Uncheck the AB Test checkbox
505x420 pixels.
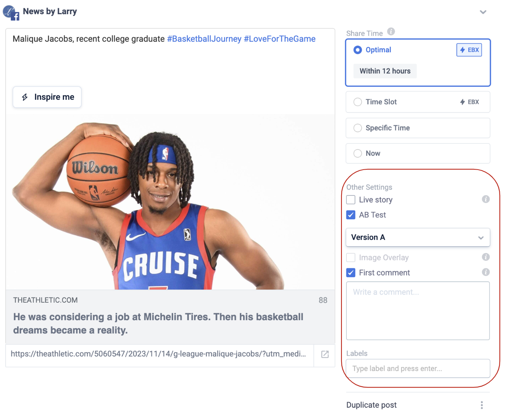(x=351, y=215)
